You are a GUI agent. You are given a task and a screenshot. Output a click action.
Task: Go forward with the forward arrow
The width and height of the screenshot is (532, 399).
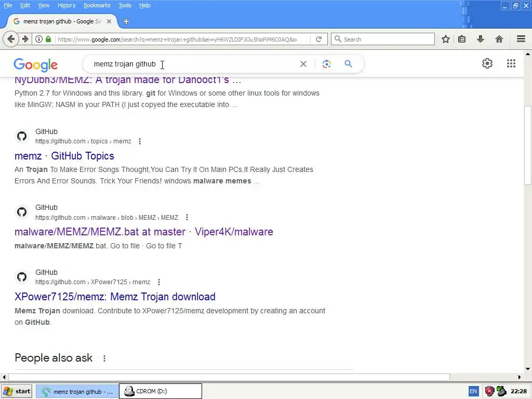click(25, 39)
